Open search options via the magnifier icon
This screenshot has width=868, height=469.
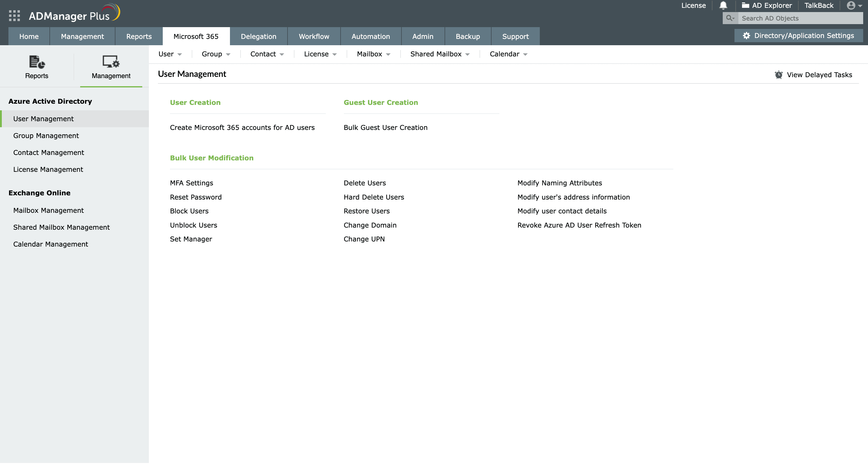[730, 18]
